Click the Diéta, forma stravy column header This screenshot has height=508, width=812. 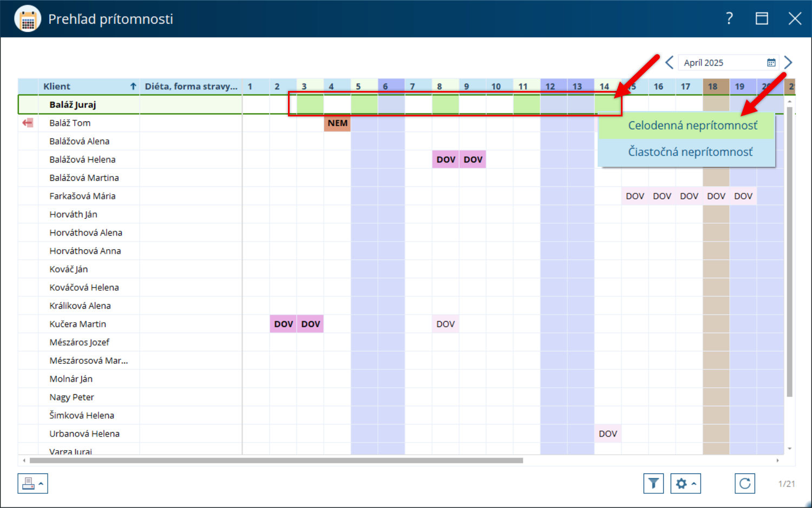pyautogui.click(x=191, y=86)
